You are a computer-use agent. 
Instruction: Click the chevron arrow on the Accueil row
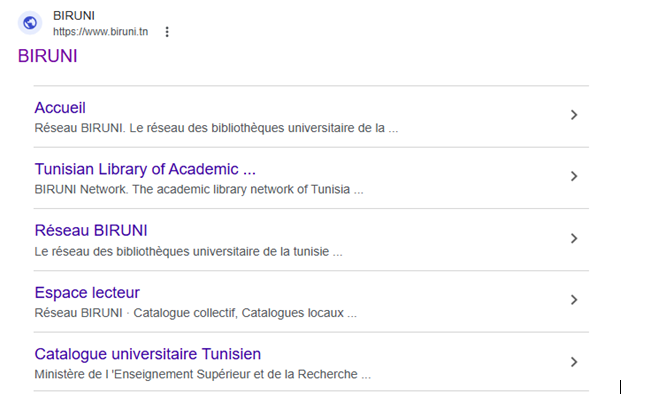tap(574, 115)
